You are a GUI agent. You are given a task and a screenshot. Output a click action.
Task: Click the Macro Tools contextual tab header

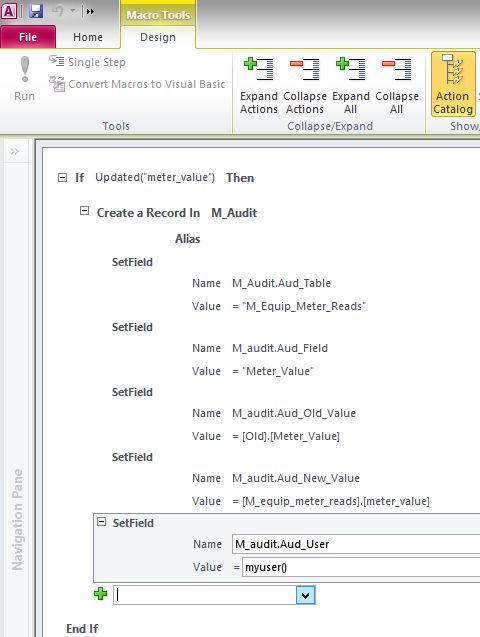[x=158, y=15]
